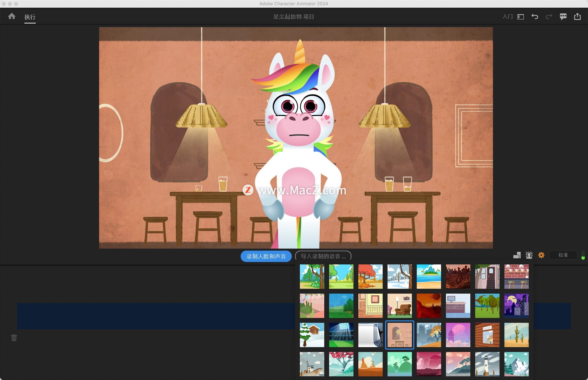
Task: Choose the tropical island beach background
Action: (x=429, y=277)
